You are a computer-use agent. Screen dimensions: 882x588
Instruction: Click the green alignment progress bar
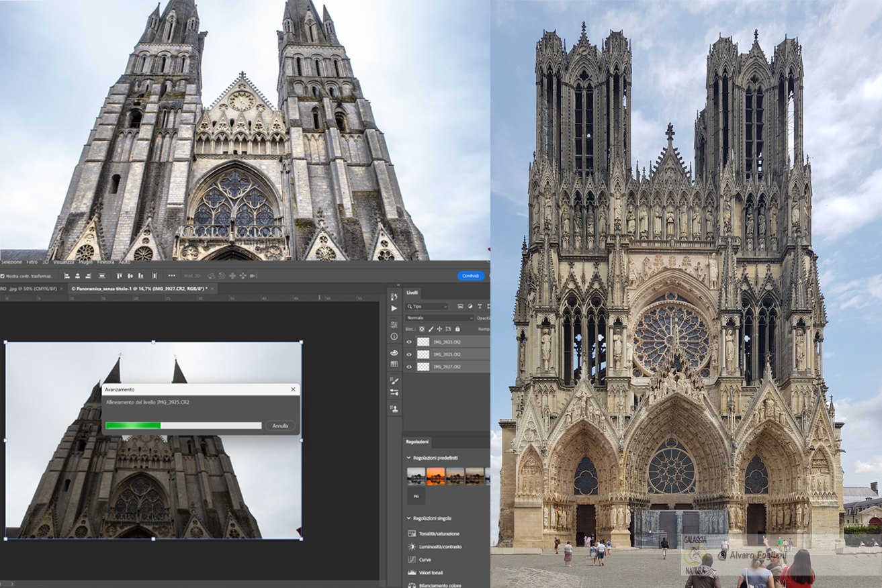133,425
